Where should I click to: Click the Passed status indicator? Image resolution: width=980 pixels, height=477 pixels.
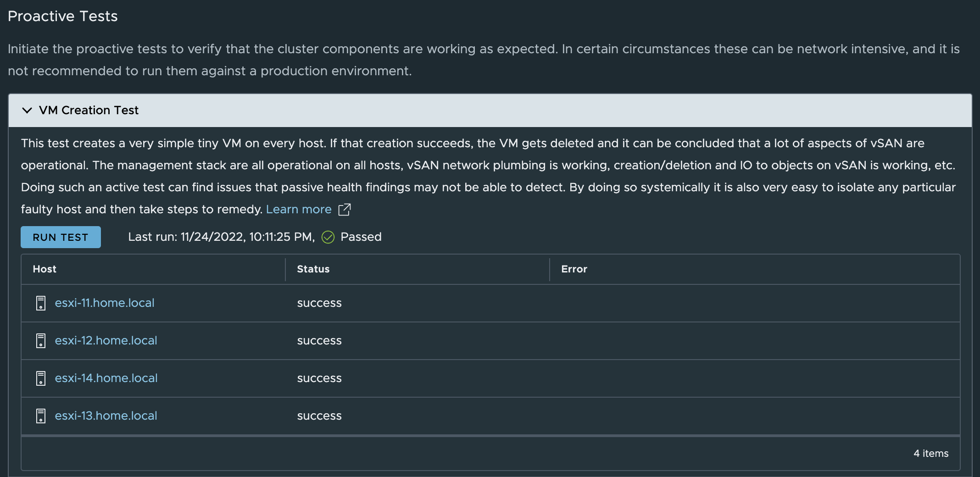click(x=361, y=237)
